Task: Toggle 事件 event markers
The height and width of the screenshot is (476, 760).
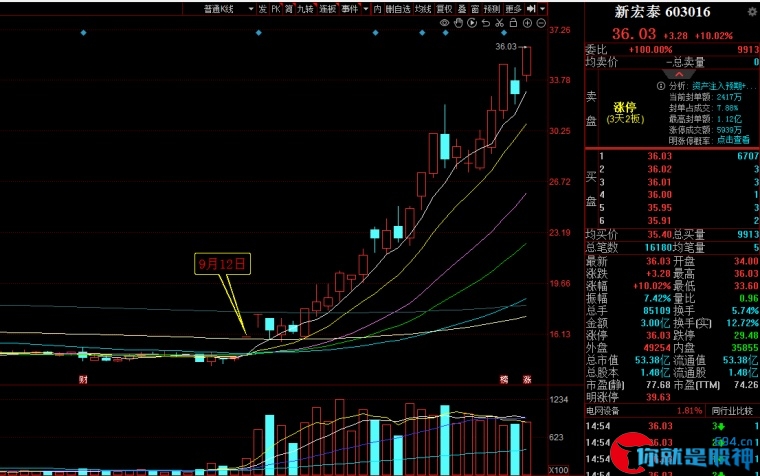Action: pos(349,9)
